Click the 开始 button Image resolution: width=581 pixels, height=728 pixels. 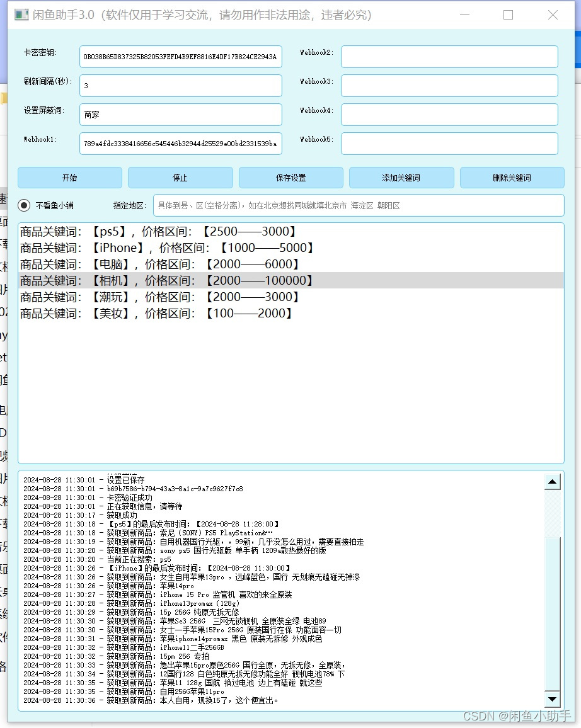[x=70, y=178]
